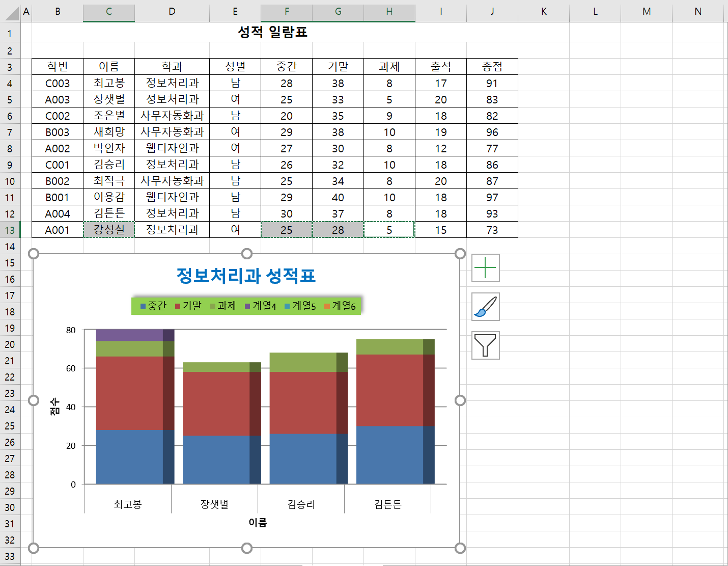This screenshot has width=728, height=566.
Task: Open the Chart Elements plus button
Action: click(x=485, y=268)
